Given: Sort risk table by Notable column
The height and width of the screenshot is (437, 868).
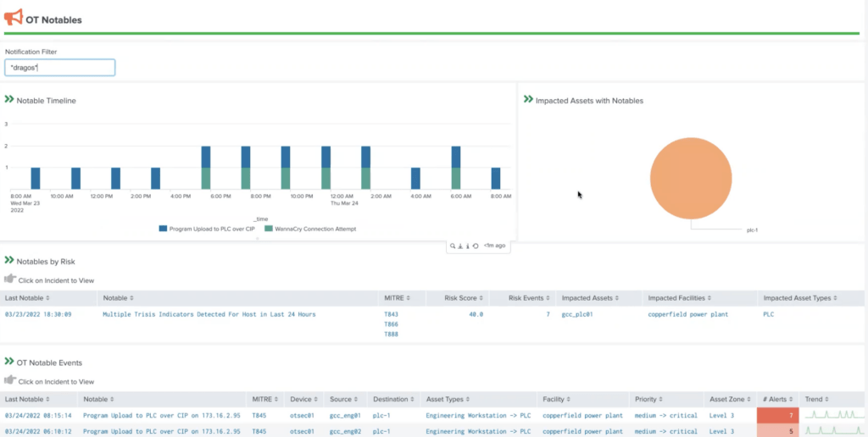Looking at the screenshot, I should [x=118, y=298].
